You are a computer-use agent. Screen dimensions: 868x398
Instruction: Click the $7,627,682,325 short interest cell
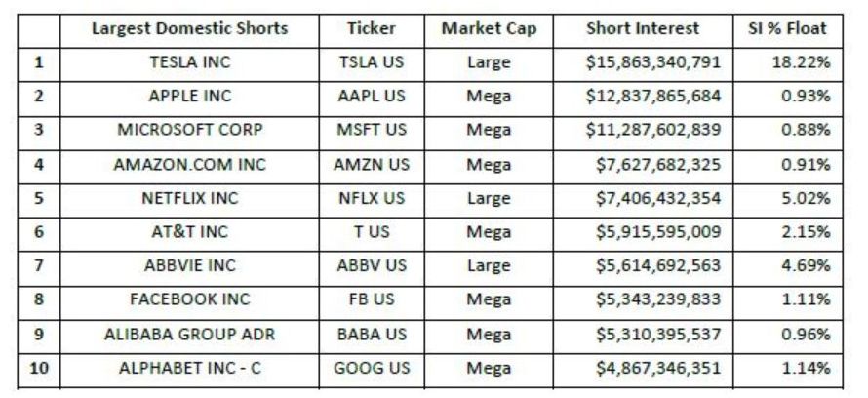pyautogui.click(x=643, y=166)
